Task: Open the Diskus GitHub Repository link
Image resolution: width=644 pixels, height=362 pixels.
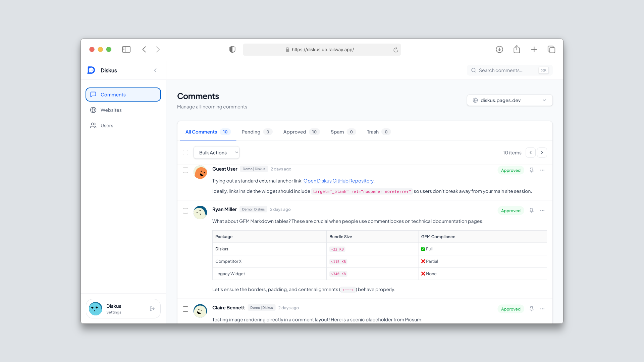Action: tap(338, 181)
